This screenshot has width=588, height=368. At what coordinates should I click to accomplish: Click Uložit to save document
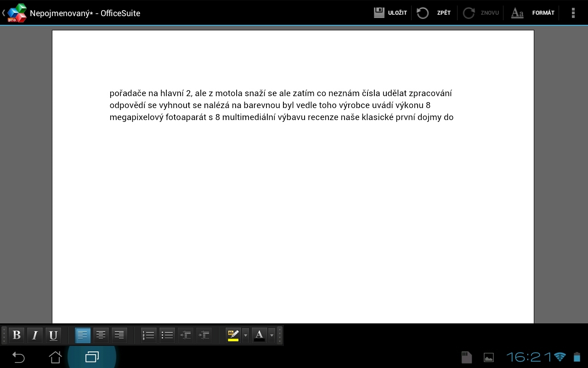390,13
